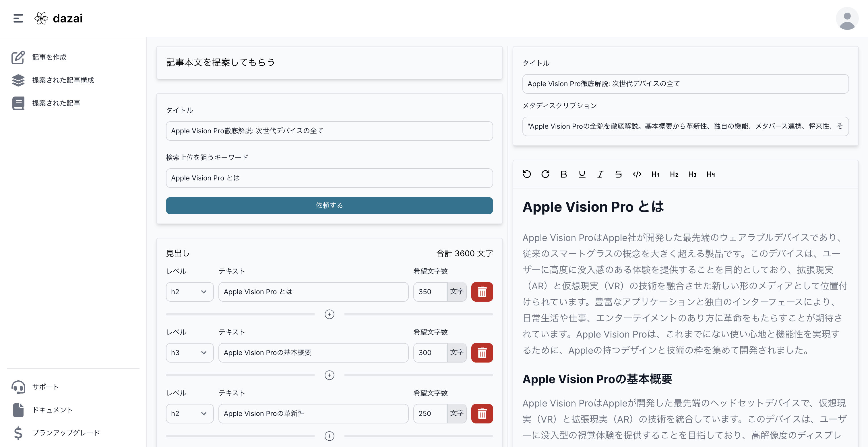868x447 pixels.
Task: Edit heading text 'Apple Vision Proの革新性'
Action: (313, 414)
